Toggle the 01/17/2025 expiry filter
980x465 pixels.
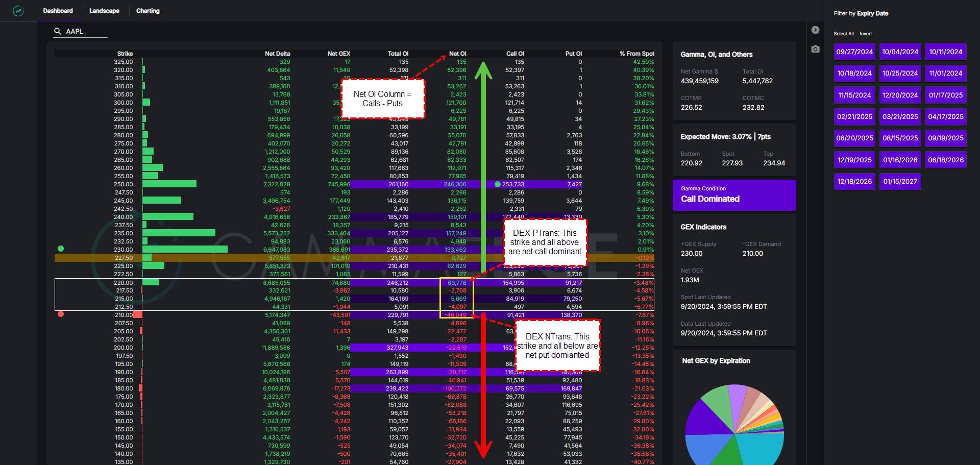coord(945,95)
